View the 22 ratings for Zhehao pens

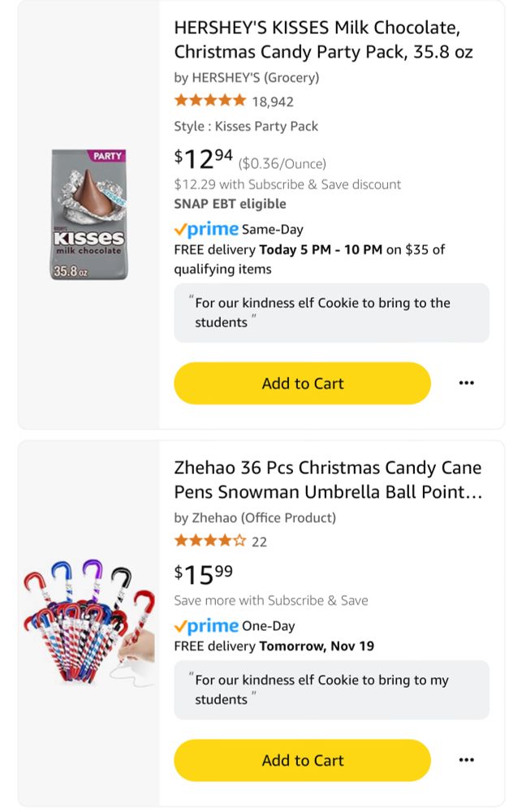click(x=259, y=542)
